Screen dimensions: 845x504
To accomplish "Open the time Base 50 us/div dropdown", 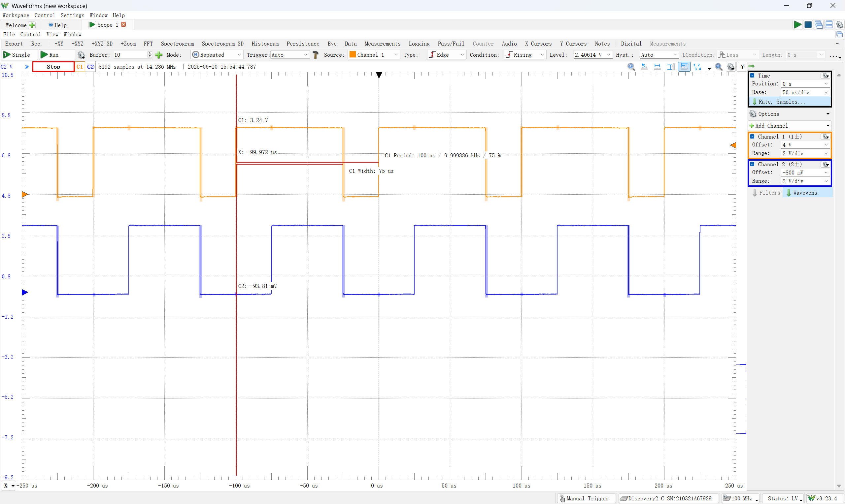I will (805, 92).
